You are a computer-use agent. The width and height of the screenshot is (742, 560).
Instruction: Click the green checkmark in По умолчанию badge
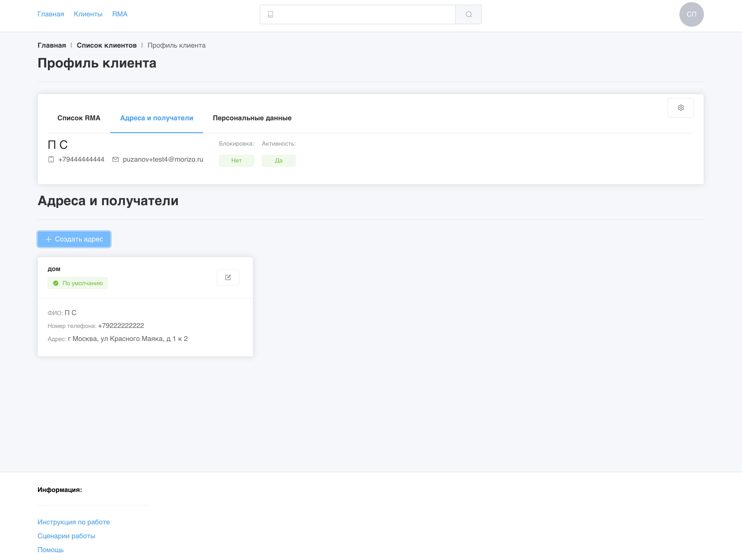[56, 283]
